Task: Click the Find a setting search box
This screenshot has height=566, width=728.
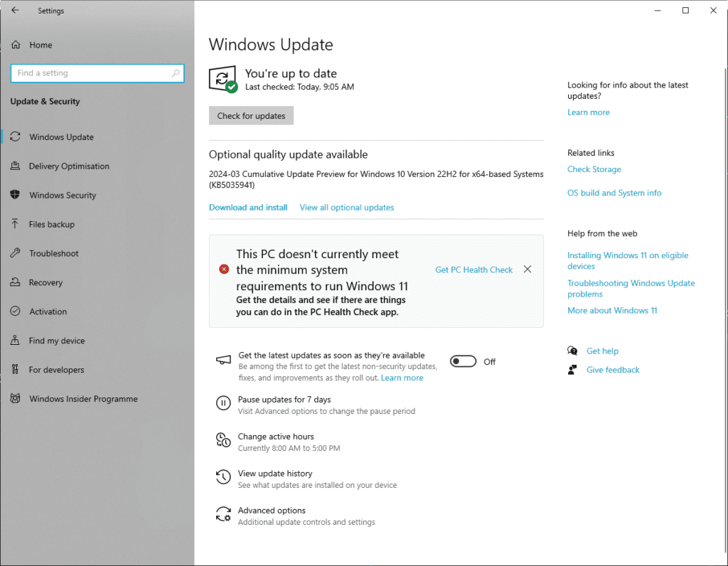Action: coord(97,73)
